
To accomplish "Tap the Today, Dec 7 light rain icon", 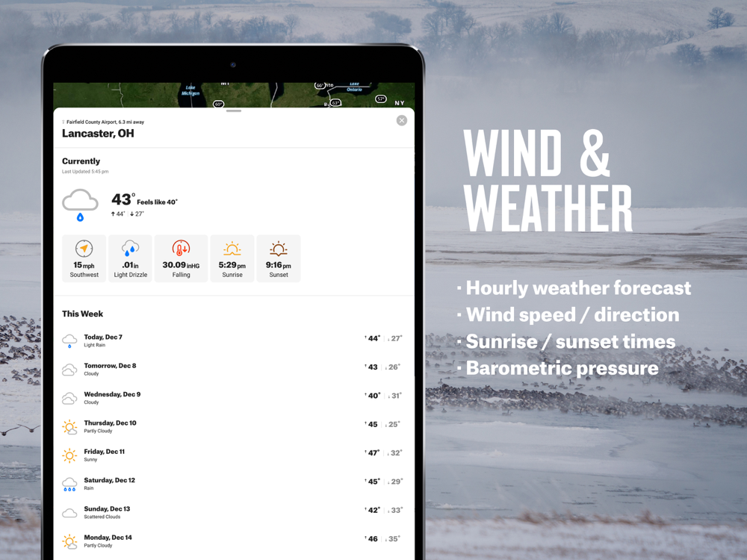I will (x=69, y=341).
